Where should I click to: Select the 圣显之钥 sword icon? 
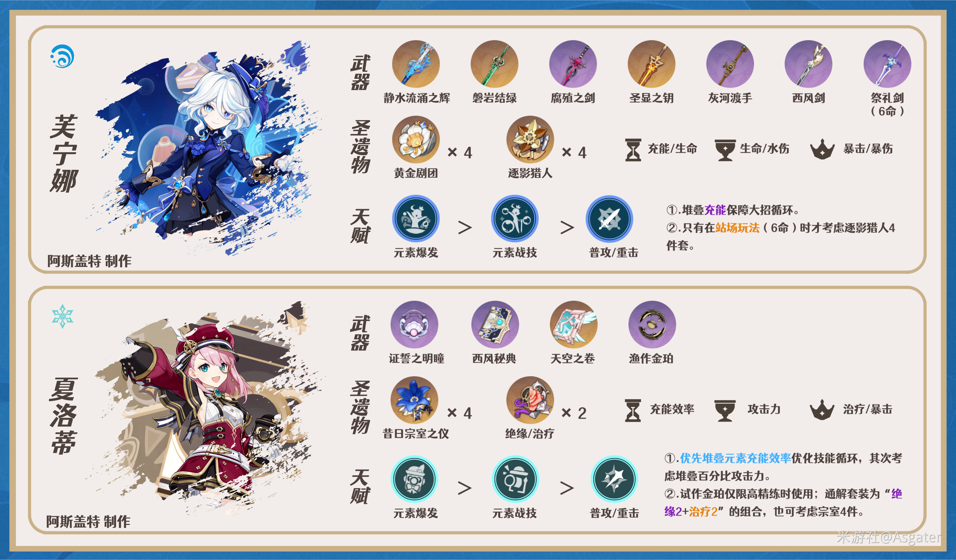651,64
